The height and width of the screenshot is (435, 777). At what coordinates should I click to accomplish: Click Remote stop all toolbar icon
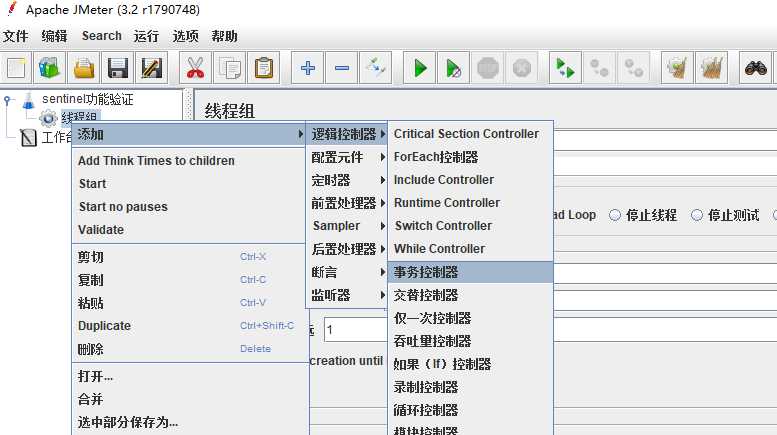[600, 67]
